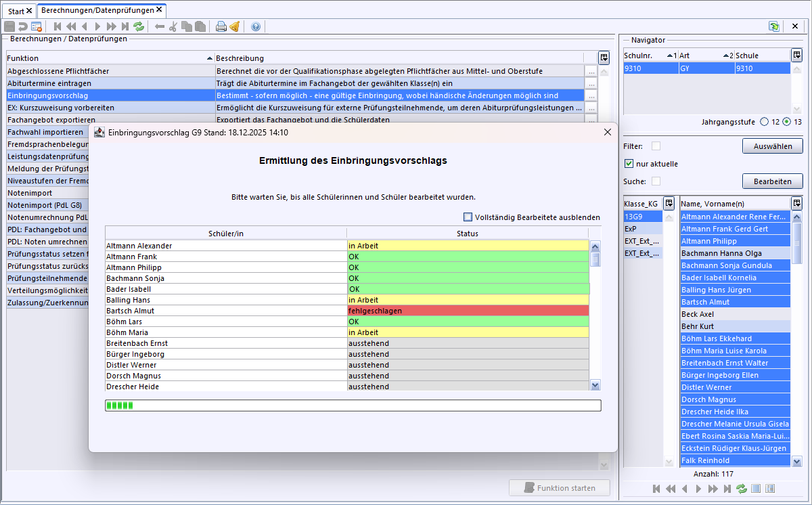
Task: Open column chooser beside Klasse_KG header
Action: coord(669,203)
